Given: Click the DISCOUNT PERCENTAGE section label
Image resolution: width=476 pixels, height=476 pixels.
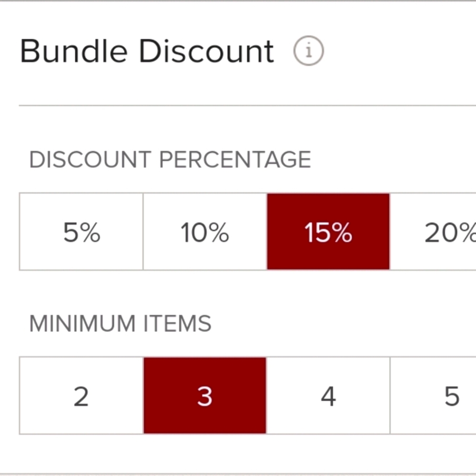Looking at the screenshot, I should (170, 159).
